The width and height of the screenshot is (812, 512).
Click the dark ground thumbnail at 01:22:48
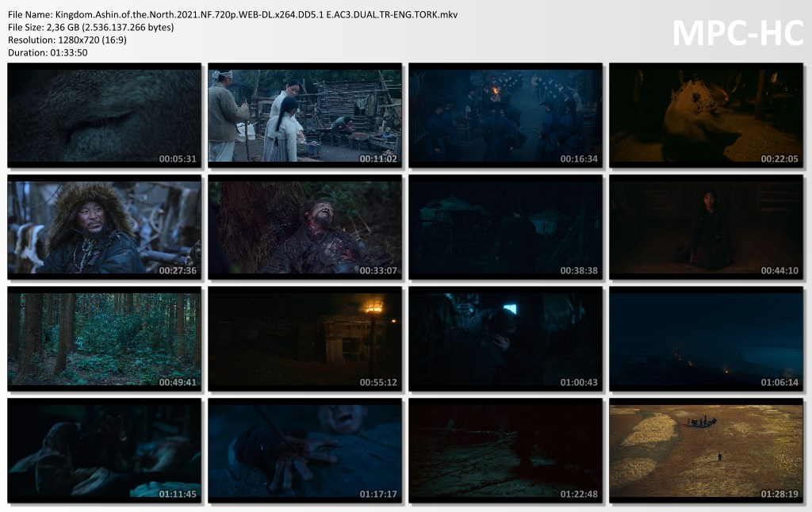click(x=506, y=451)
